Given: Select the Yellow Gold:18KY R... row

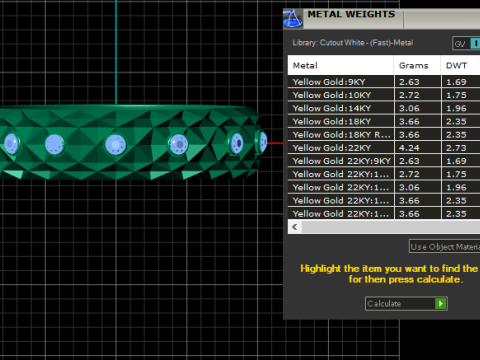Looking at the screenshot, I should (x=384, y=135).
